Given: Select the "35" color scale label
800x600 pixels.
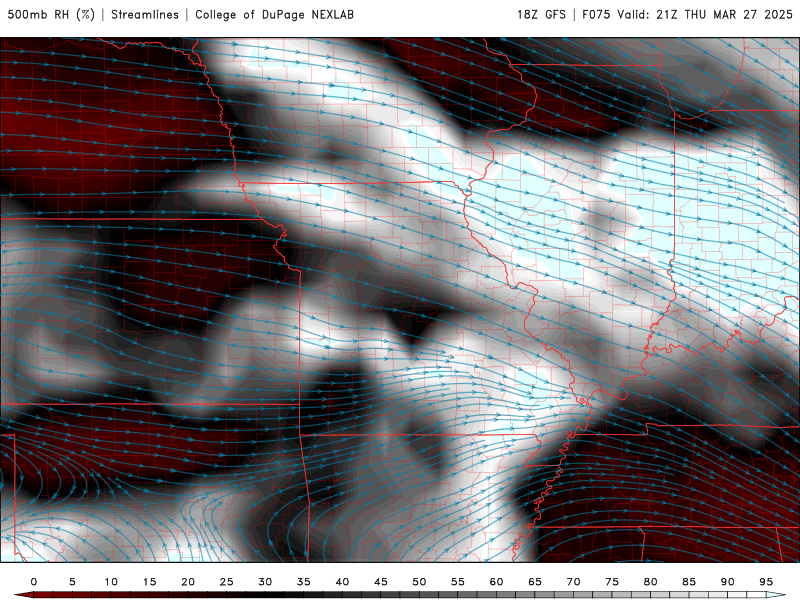Looking at the screenshot, I should pyautogui.click(x=304, y=582).
